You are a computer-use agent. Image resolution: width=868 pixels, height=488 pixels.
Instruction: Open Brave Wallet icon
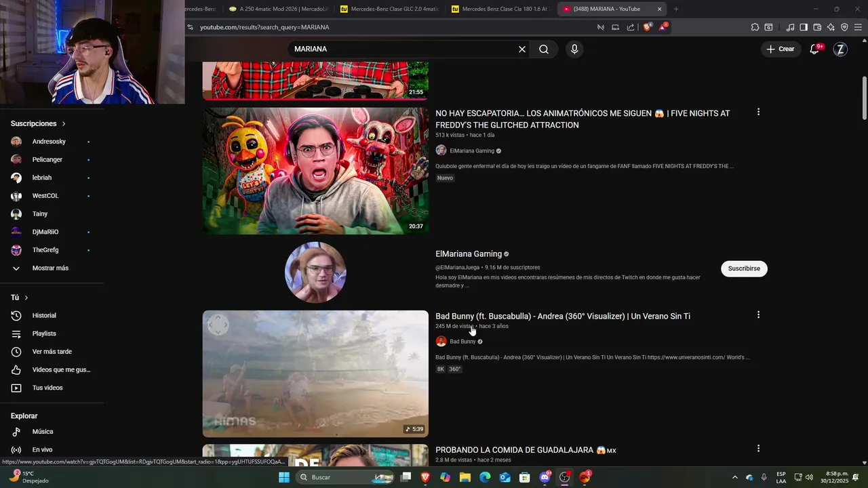tap(817, 28)
